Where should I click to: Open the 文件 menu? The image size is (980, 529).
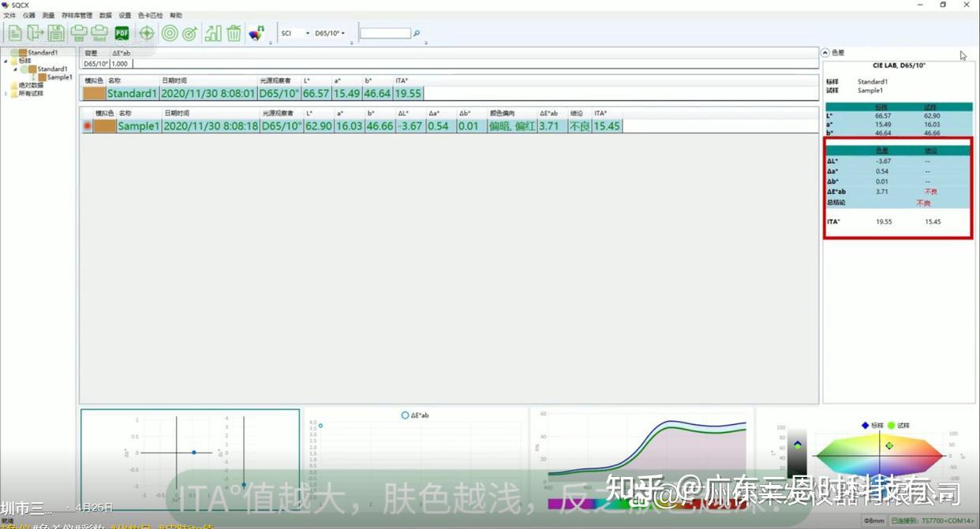coord(12,14)
